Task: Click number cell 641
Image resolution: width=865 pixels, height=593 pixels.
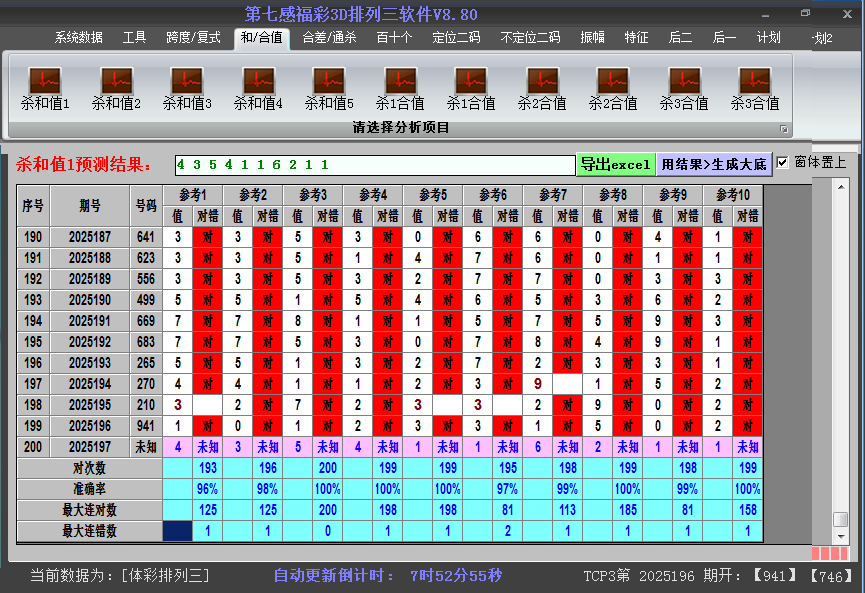Action: point(146,237)
